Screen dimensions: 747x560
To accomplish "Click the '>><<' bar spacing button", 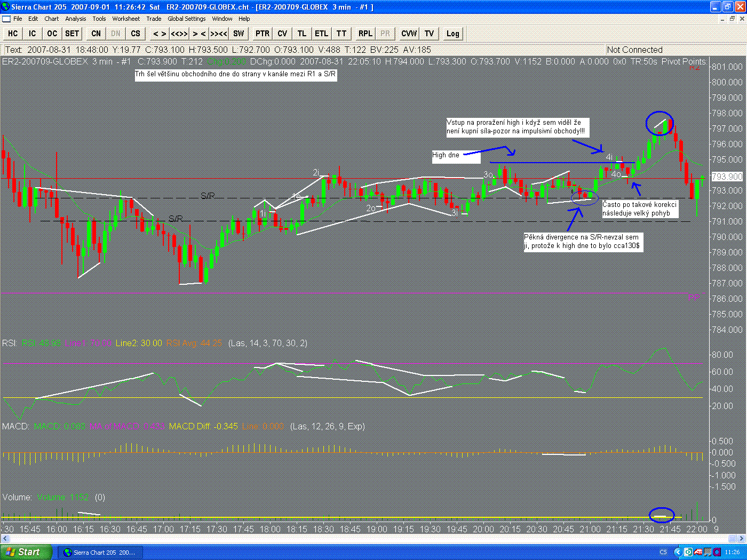I will (219, 34).
